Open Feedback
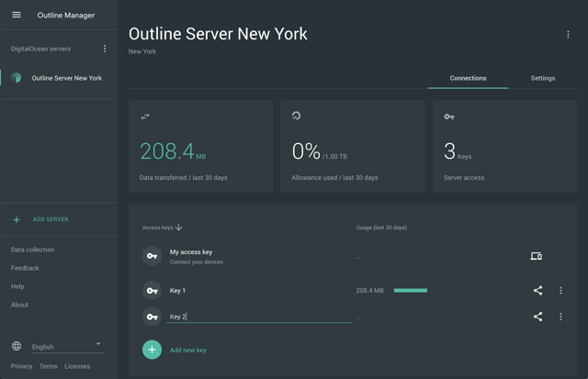The height and width of the screenshot is (379, 588). click(25, 268)
